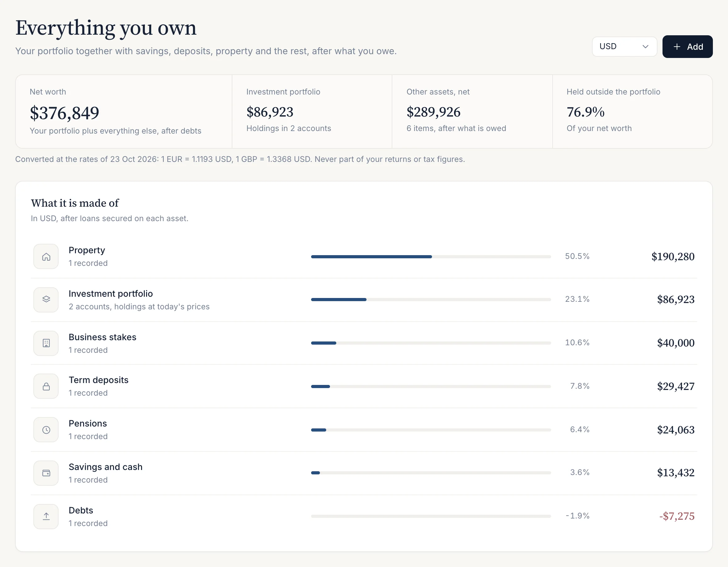
Task: Click the $86,923 value in the summary card
Action: pos(270,112)
